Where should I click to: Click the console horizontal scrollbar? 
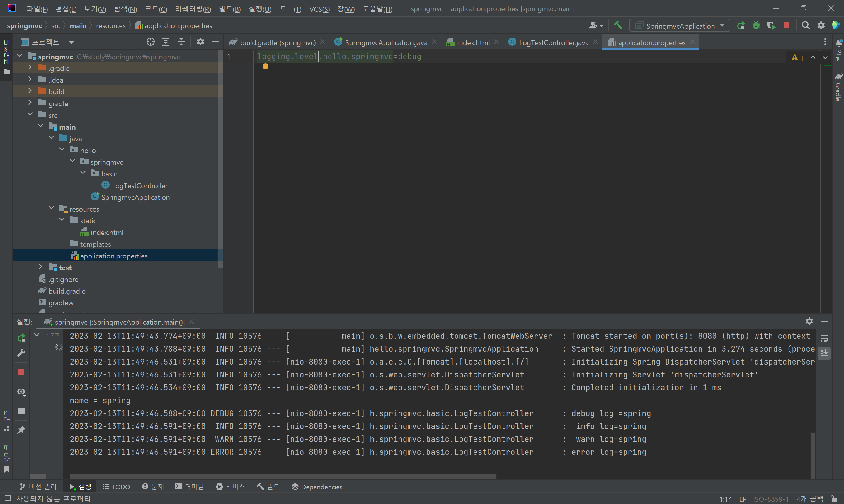(283, 476)
